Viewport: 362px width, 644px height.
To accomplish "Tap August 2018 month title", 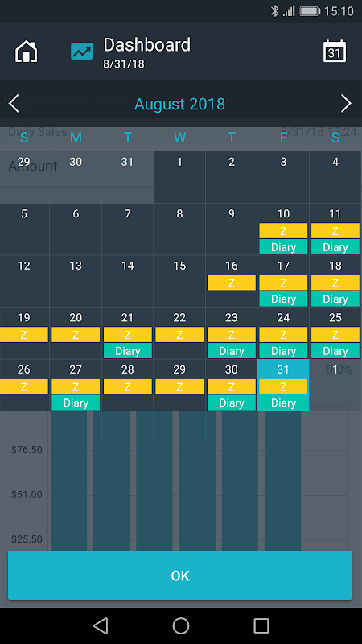I will tap(179, 104).
